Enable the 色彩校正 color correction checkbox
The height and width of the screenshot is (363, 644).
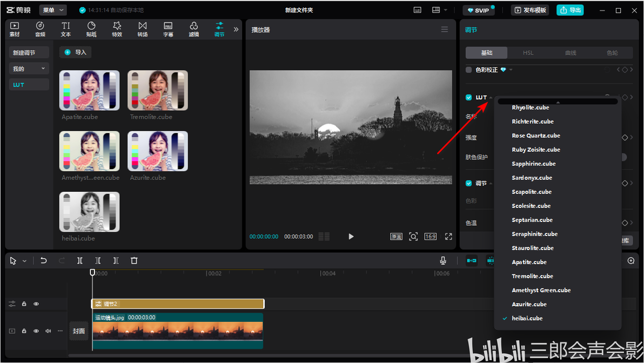[468, 70]
